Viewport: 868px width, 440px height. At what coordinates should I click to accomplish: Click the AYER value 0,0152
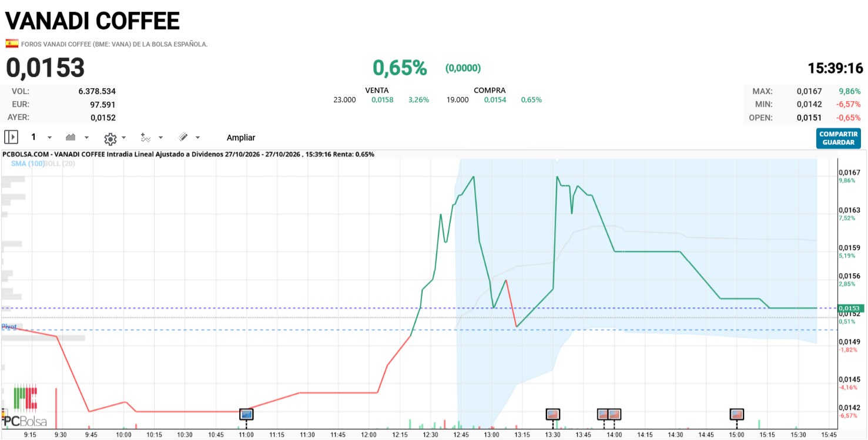tap(103, 117)
